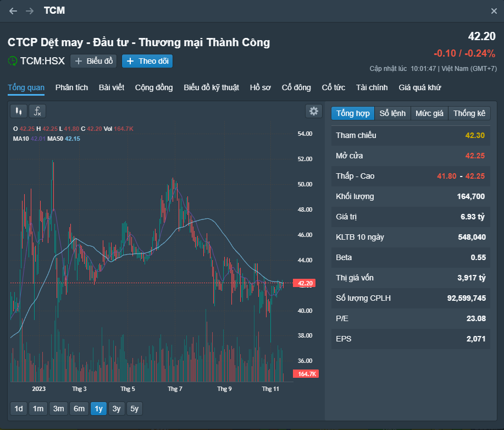Click the EPS value 2,071

tap(476, 339)
